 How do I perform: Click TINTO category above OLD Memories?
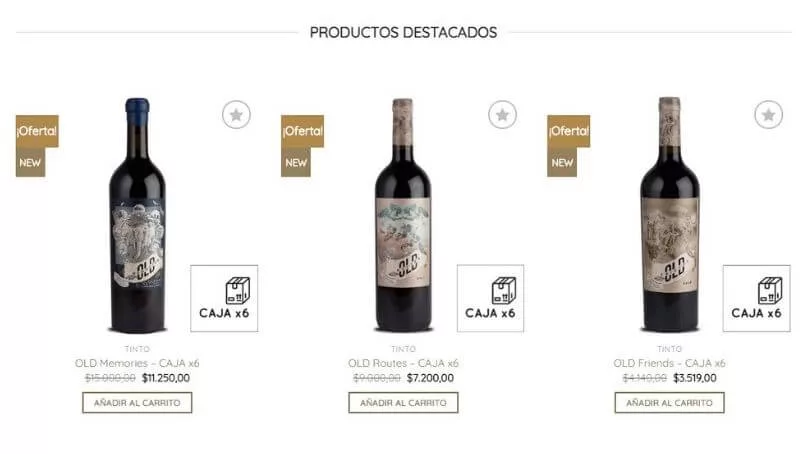click(x=137, y=349)
